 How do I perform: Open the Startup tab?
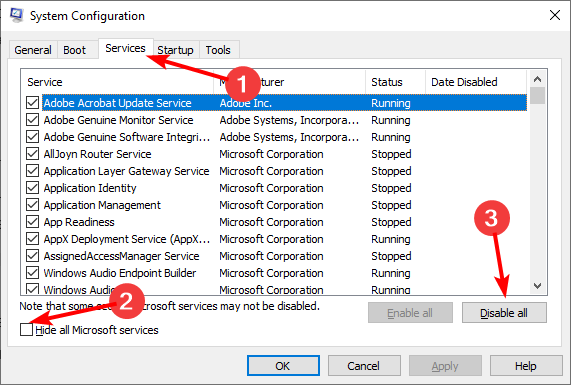tap(175, 50)
